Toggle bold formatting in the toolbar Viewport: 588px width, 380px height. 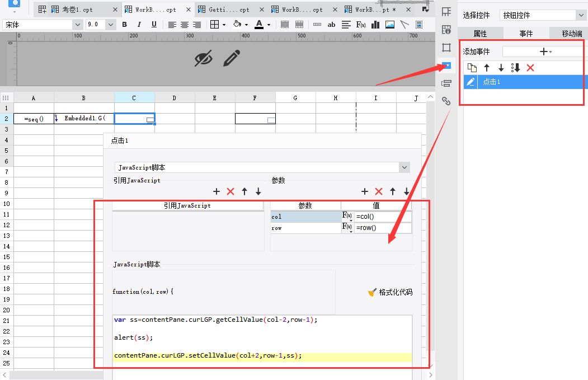coord(125,25)
